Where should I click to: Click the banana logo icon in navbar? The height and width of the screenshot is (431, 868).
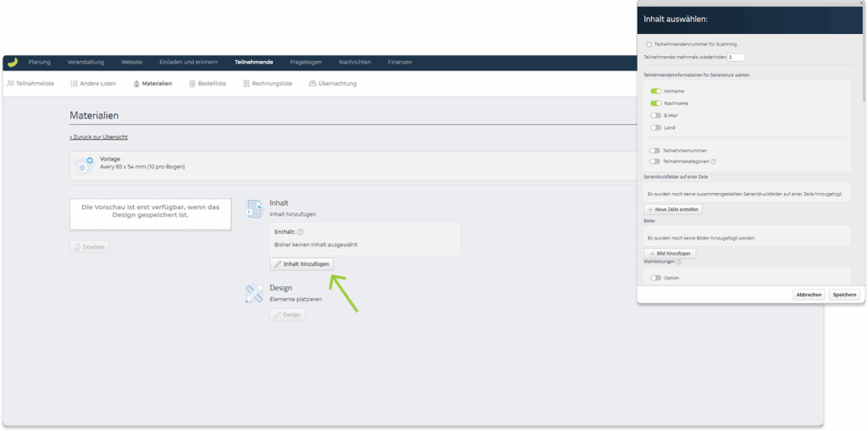(12, 62)
